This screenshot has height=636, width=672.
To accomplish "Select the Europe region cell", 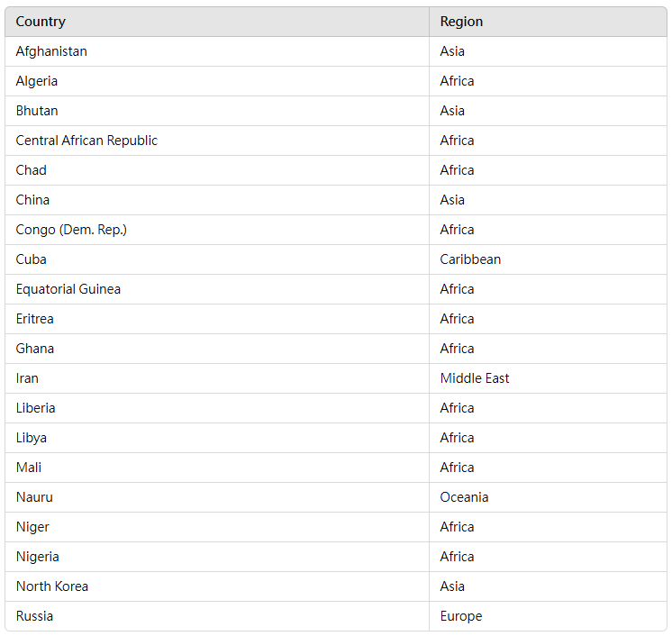I will (461, 616).
